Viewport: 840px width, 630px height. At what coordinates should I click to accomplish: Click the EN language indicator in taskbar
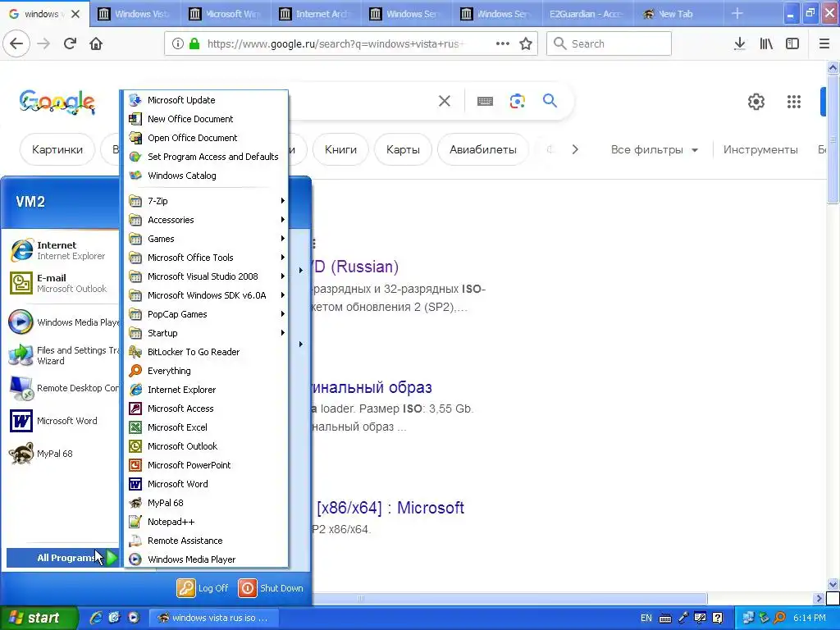pyautogui.click(x=646, y=619)
